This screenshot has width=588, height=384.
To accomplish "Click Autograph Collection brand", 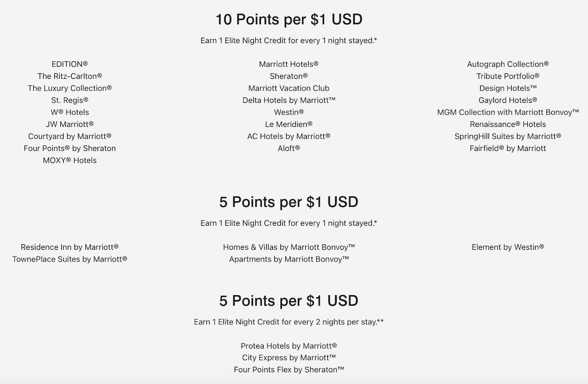I will click(x=508, y=64).
